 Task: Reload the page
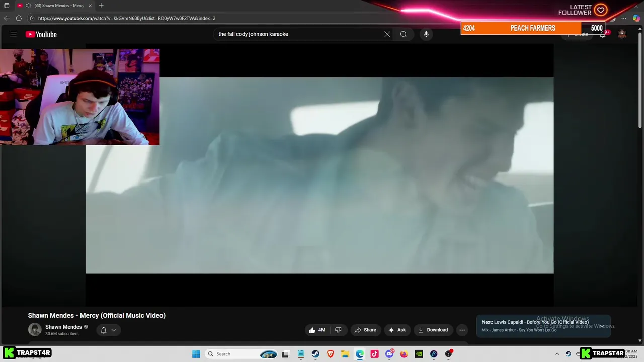tap(19, 18)
